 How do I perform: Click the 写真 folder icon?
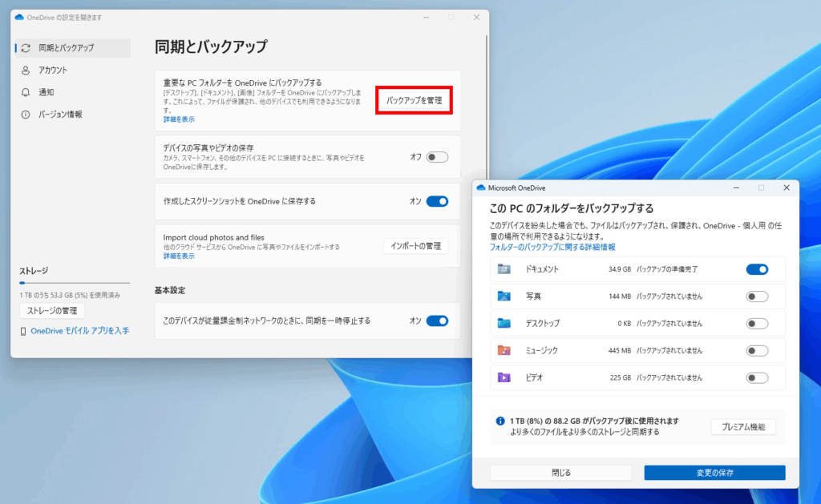[x=504, y=296]
